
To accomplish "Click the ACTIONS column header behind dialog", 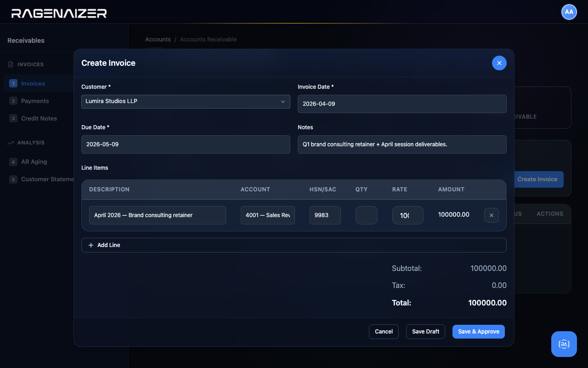I will [550, 214].
